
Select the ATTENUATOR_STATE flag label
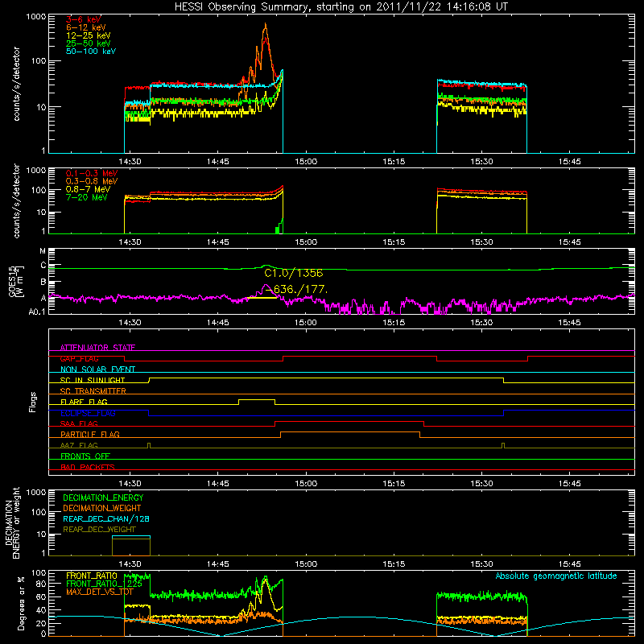(x=97, y=348)
